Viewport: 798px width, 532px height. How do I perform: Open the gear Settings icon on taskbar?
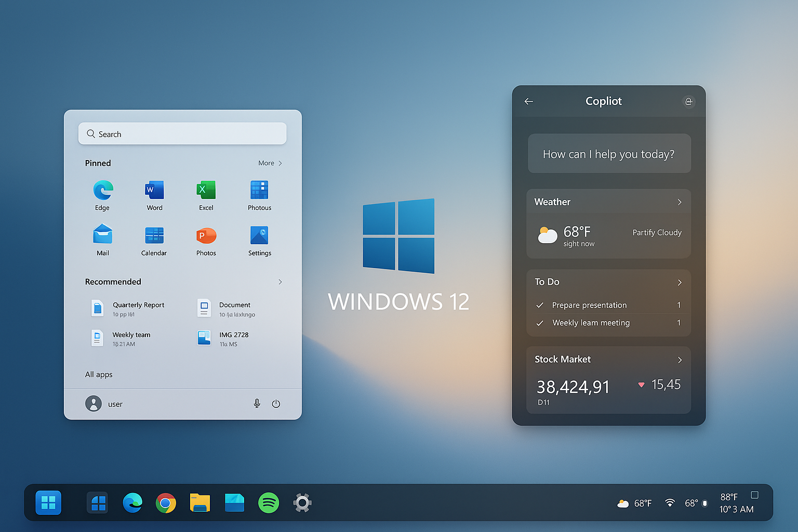302,503
